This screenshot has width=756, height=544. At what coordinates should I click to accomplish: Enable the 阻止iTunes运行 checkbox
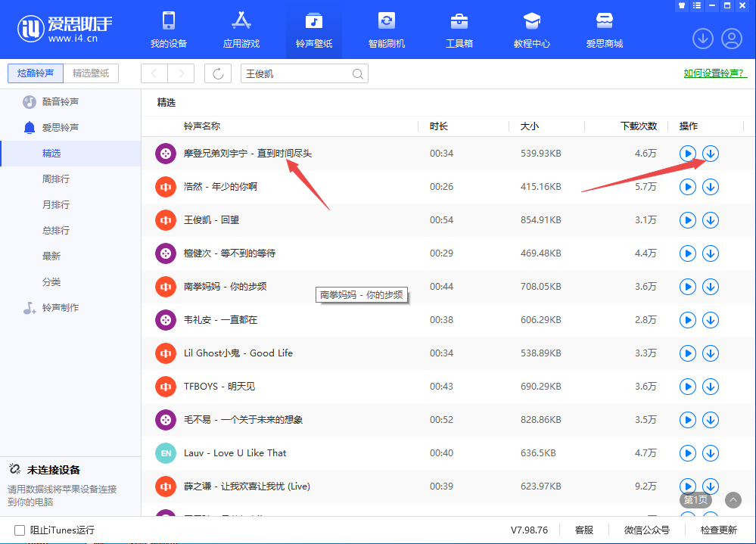pyautogui.click(x=20, y=530)
